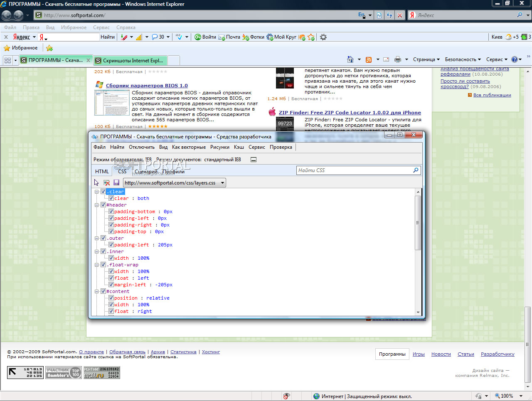Click the Yandex toolbar search input
This screenshot has width=532, height=401.
(x=69, y=37)
